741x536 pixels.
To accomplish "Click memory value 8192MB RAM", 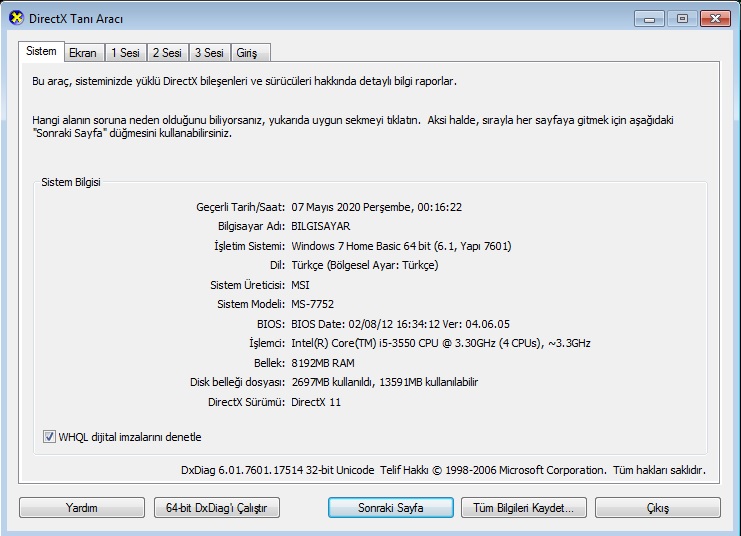I will [323, 363].
